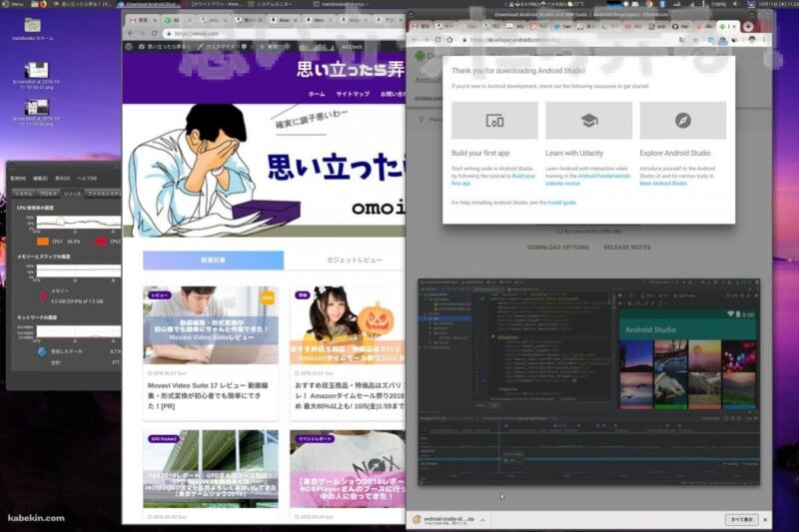Close the download bar with the X

(x=765, y=520)
